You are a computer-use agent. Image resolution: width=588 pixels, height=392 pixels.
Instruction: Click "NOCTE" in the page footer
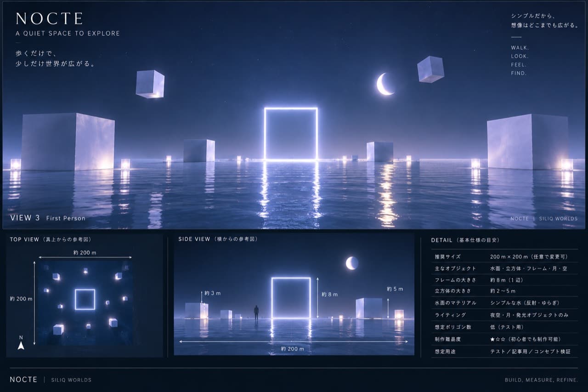[23, 380]
